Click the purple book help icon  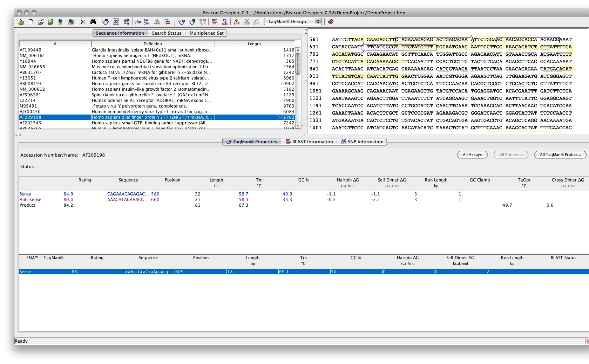click(331, 22)
